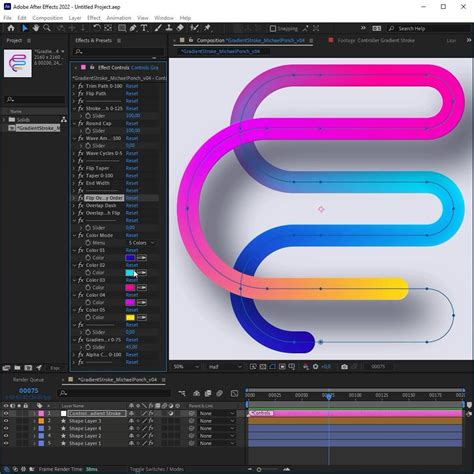Click Toggle Switches / Modes button

point(157,469)
